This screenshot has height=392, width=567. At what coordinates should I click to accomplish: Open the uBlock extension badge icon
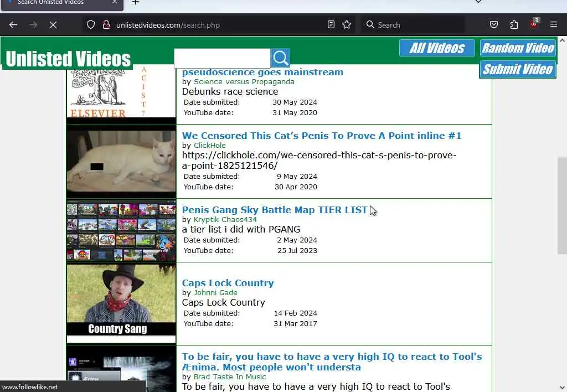534,24
